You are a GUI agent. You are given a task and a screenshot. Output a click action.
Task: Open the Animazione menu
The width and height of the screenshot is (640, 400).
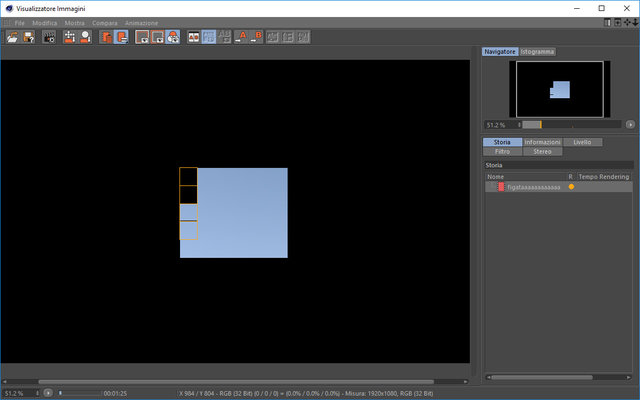pyautogui.click(x=142, y=23)
